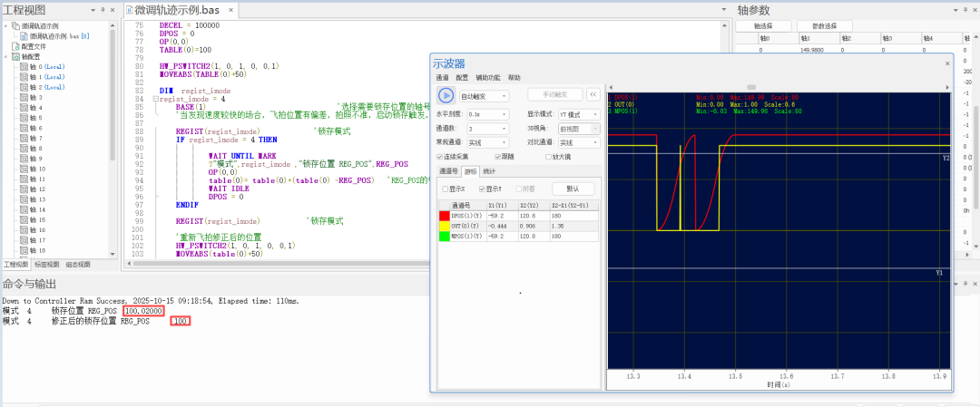
Task: Enable the 放大镜 checkbox
Action: 548,157
